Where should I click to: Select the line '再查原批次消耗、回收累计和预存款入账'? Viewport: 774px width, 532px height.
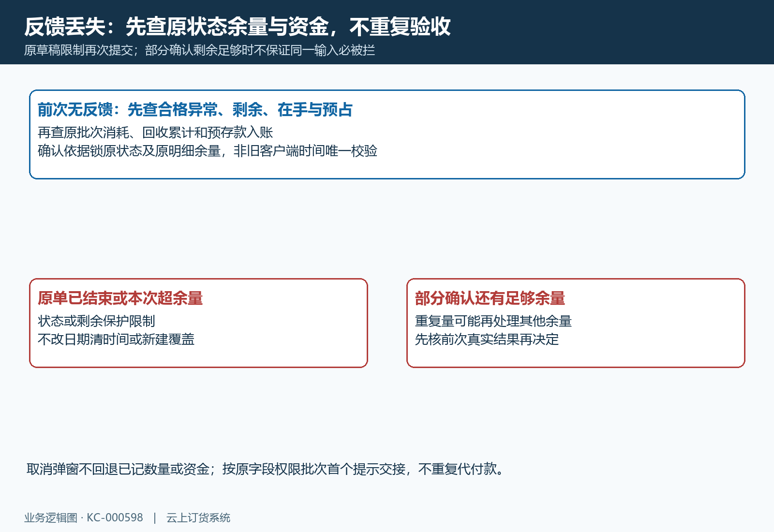[x=155, y=133]
